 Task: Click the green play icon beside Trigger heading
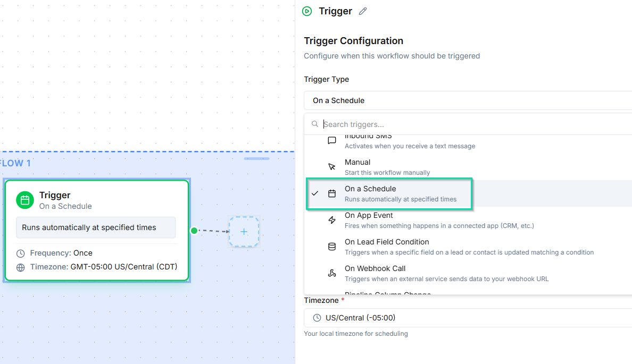point(307,11)
